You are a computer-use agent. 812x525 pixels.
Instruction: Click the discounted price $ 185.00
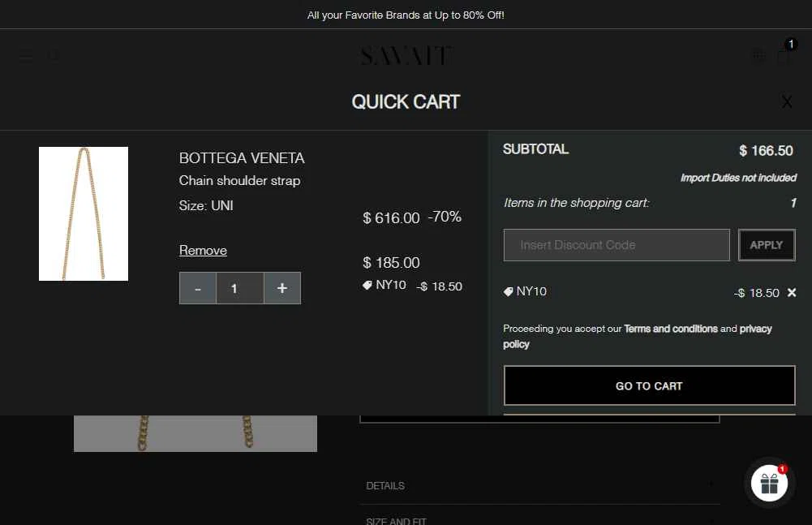(391, 263)
